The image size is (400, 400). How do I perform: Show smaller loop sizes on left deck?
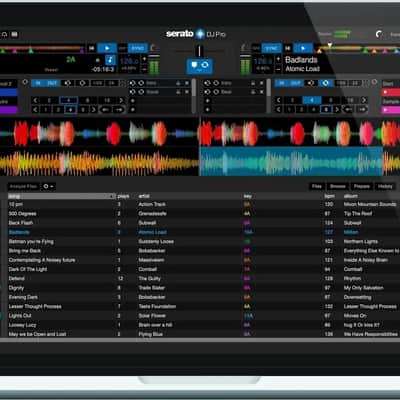point(35,100)
